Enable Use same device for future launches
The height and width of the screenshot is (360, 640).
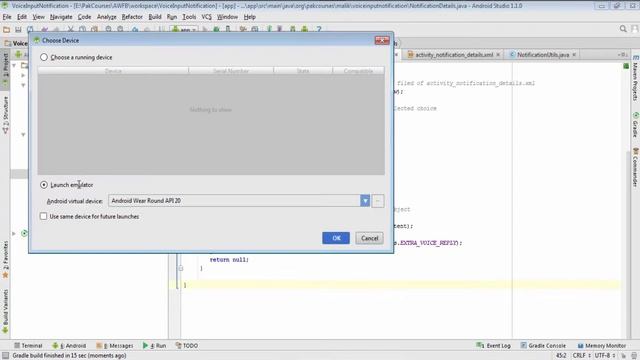43,216
